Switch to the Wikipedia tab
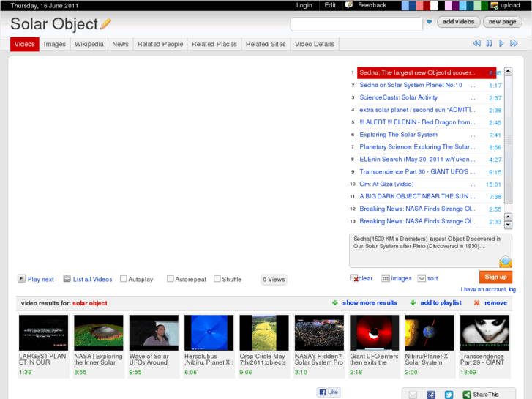 [x=89, y=44]
